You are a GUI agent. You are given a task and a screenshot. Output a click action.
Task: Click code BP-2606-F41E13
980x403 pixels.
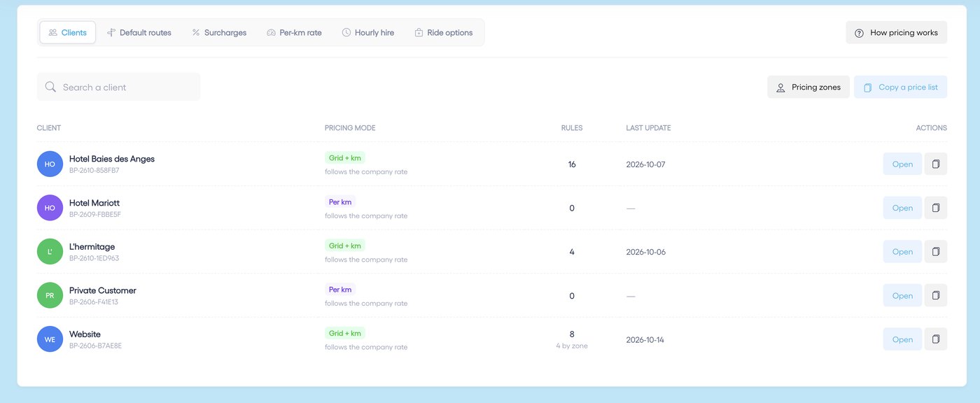click(x=94, y=302)
